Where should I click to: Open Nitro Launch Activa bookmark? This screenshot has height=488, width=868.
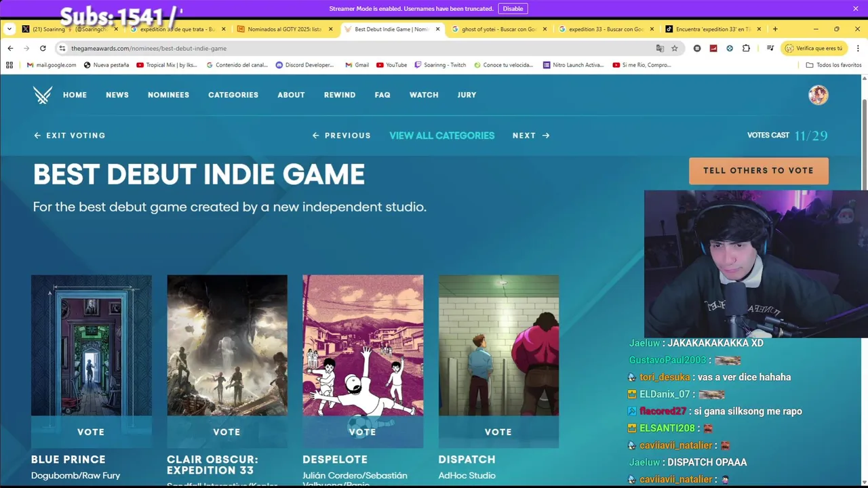[x=573, y=65]
